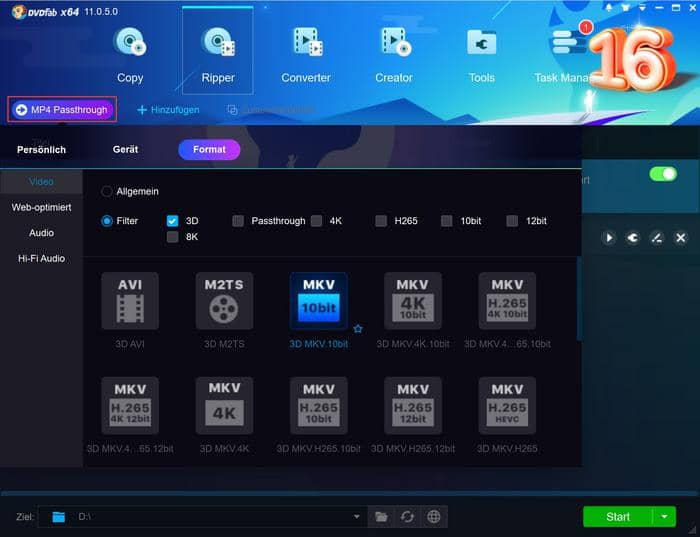Select the Audio category
Viewport: 700px width, 537px height.
(x=41, y=233)
